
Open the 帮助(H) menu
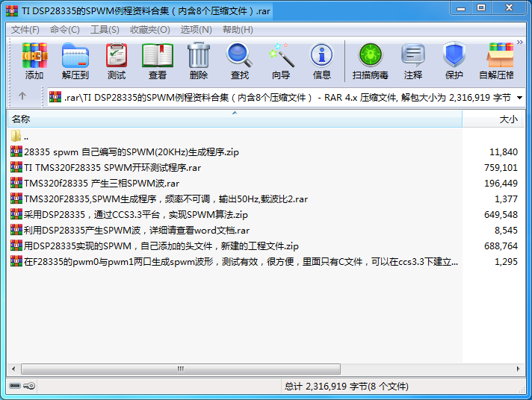click(238, 30)
